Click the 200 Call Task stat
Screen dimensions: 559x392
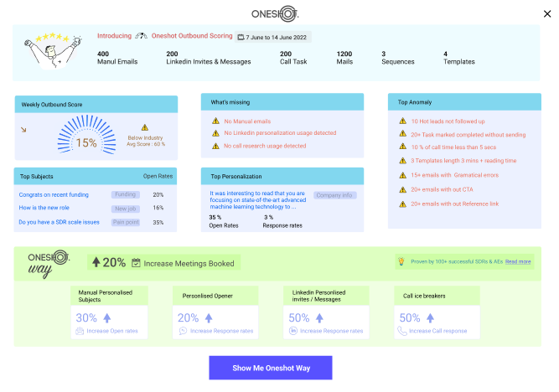293,58
